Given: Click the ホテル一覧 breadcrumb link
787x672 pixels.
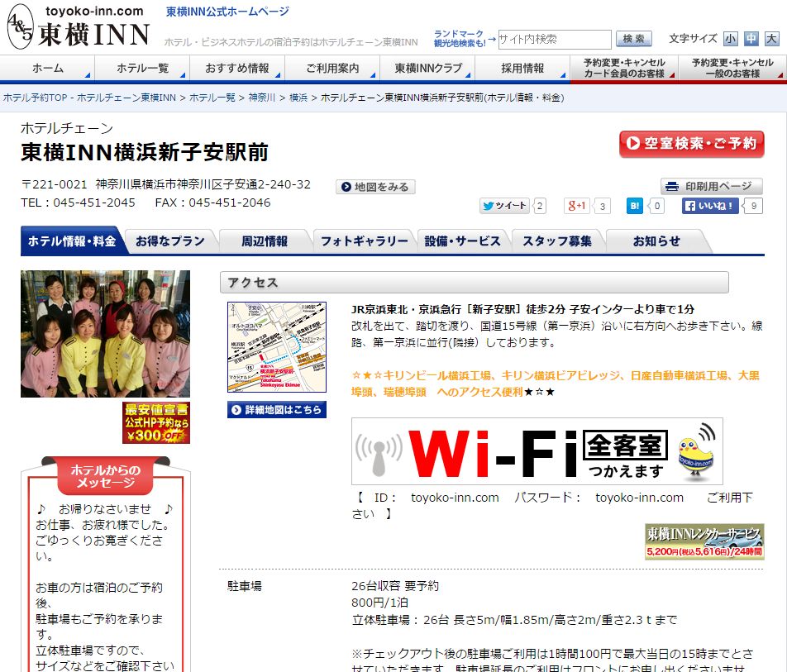Looking at the screenshot, I should 212,98.
